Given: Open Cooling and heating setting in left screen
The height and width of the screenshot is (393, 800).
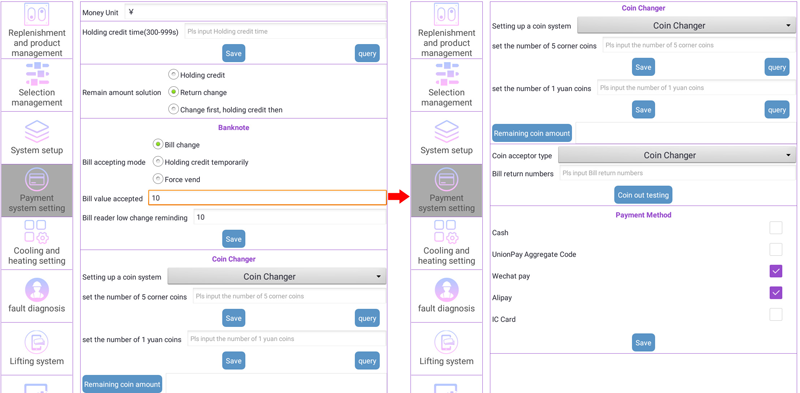Looking at the screenshot, I should [37, 243].
